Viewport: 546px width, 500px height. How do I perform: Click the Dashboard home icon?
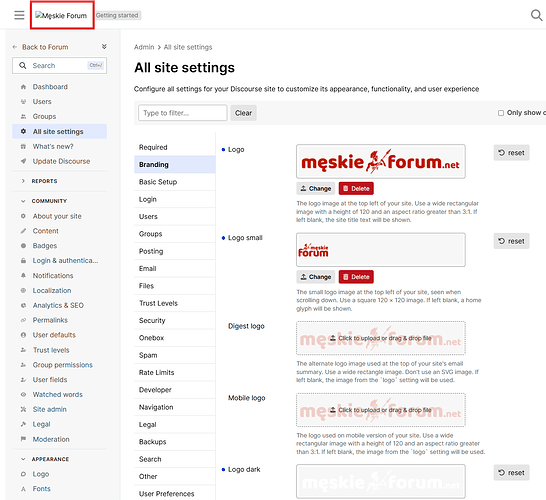[23, 87]
